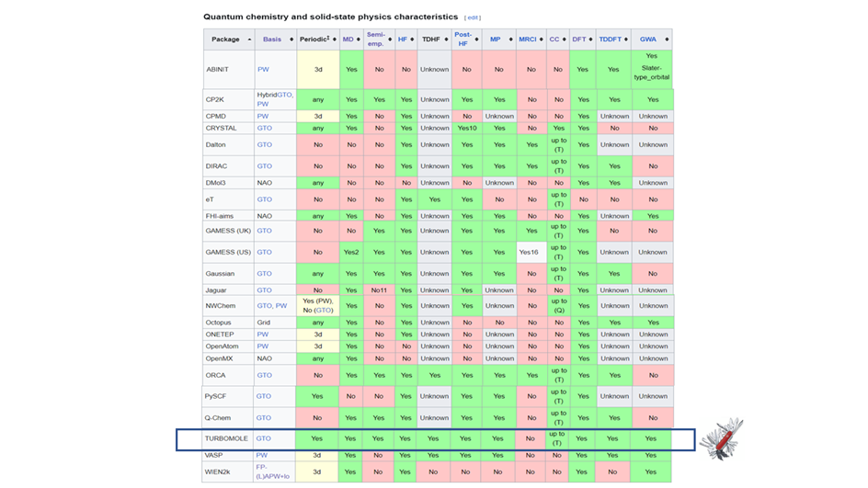Select the TURBOMOLE package cell
The height and width of the screenshot is (488, 868).
[x=226, y=439]
